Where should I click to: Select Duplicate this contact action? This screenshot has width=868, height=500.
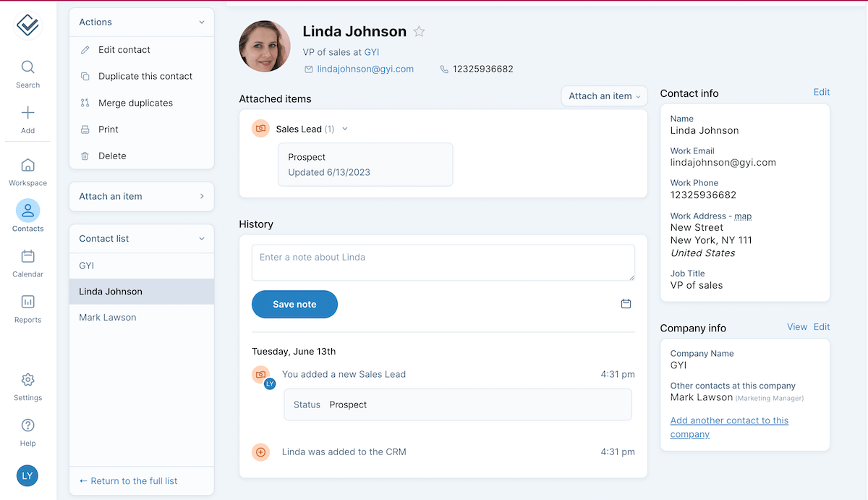tap(145, 76)
